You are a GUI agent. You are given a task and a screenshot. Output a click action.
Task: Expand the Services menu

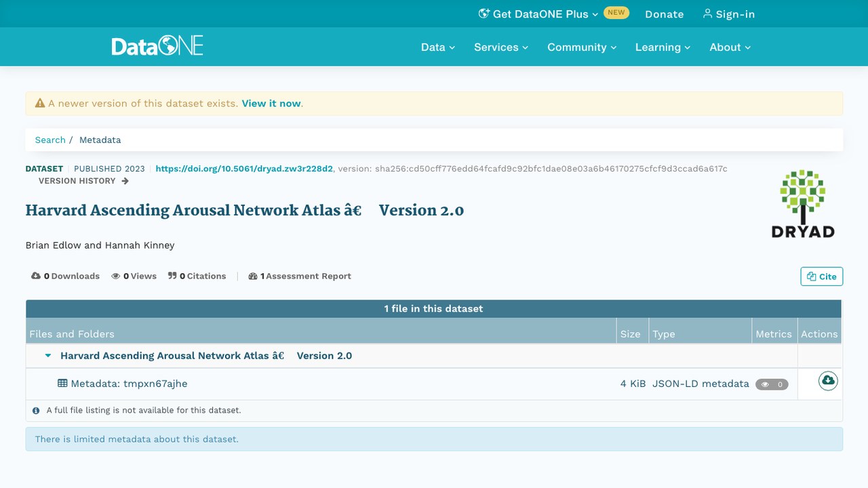tap(501, 47)
